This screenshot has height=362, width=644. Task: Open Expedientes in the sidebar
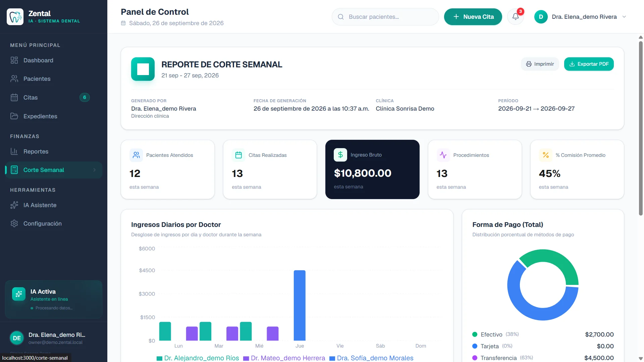54,116
